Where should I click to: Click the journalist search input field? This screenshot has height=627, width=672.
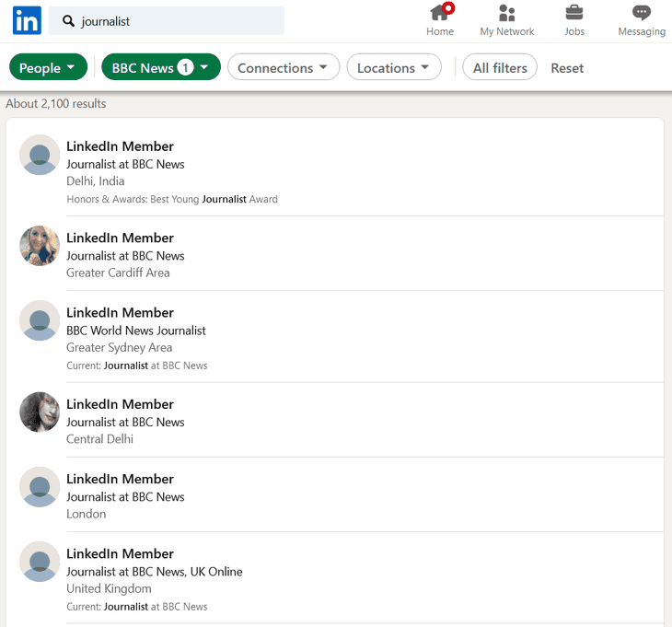[x=167, y=20]
